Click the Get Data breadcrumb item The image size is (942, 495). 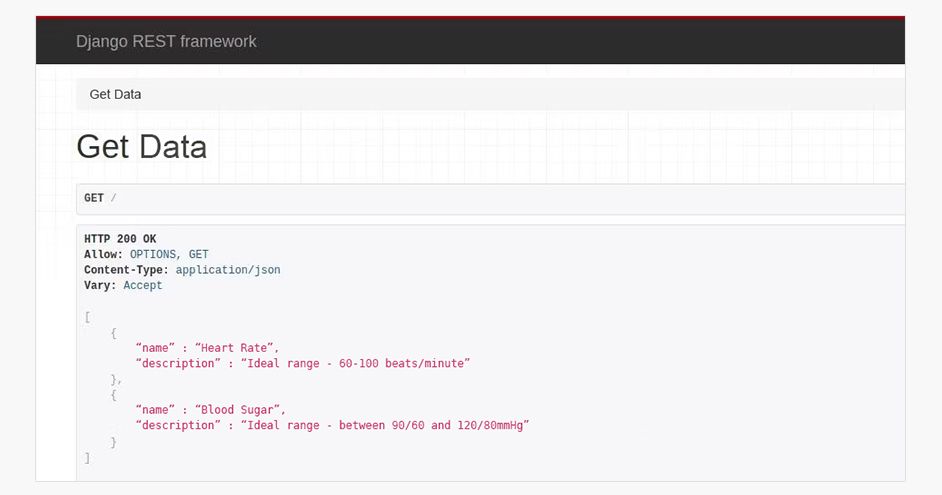[x=115, y=94]
